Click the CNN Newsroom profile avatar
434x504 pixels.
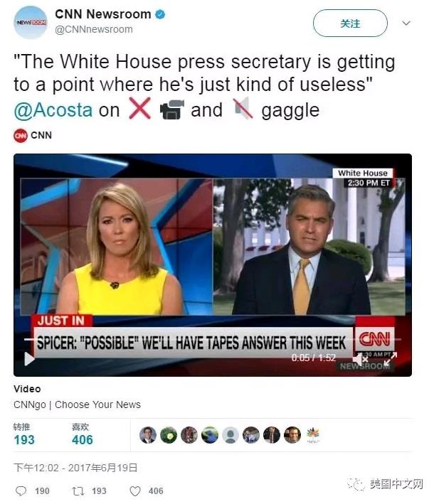coord(31,23)
